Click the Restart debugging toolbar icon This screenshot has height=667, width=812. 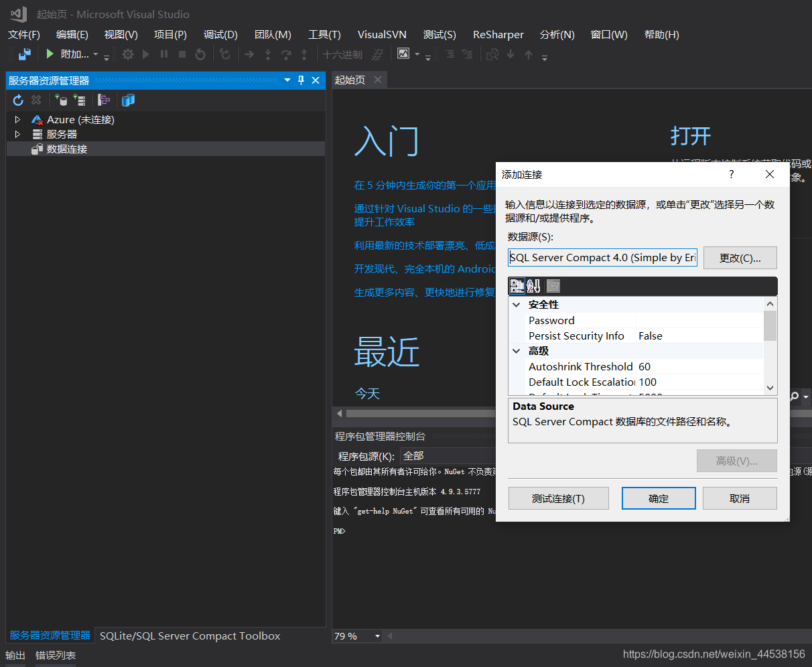pos(200,54)
